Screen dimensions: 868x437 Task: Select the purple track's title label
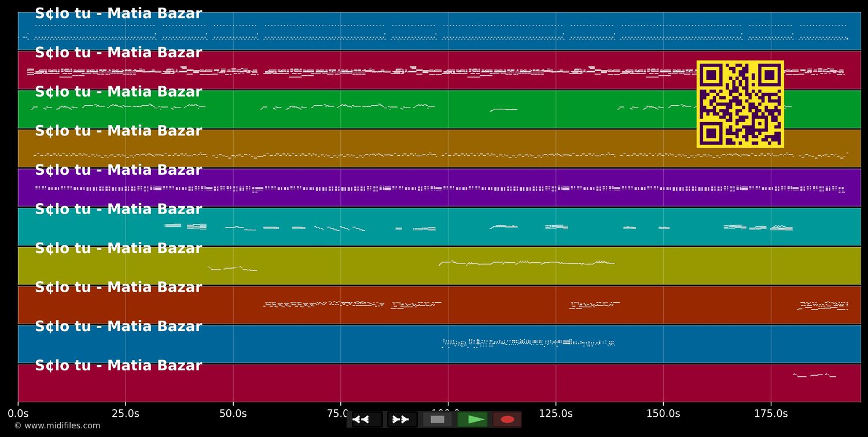(119, 170)
